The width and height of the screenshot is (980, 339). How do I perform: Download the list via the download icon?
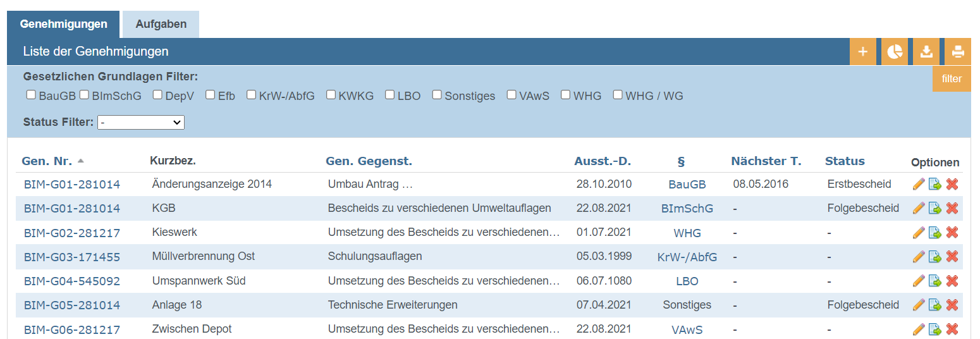tap(926, 52)
